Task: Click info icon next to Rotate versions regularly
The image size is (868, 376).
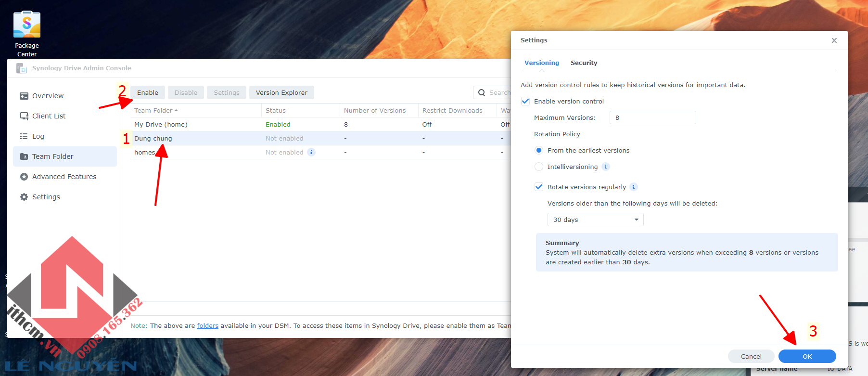Action: tap(634, 187)
